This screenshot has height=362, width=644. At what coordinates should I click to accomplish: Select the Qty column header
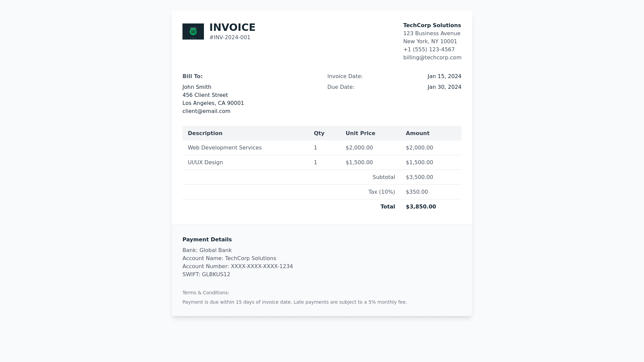(319, 133)
